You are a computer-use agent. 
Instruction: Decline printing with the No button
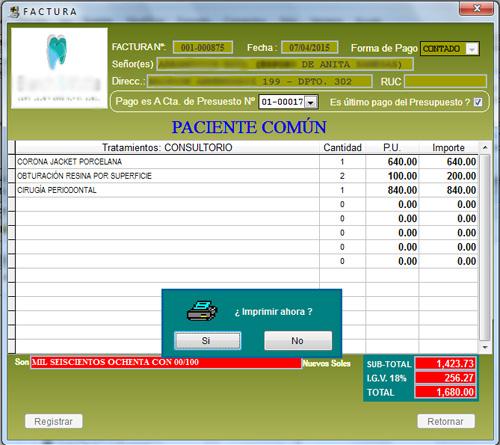[x=298, y=340]
